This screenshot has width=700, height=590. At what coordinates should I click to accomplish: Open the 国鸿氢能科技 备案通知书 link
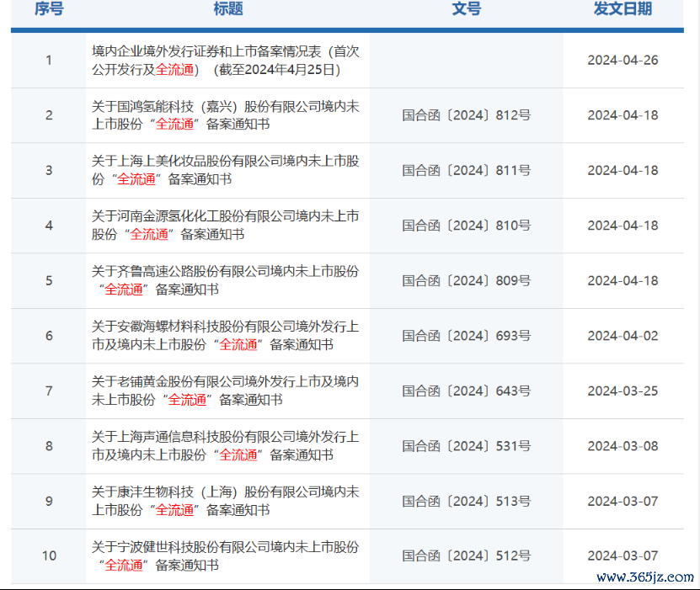[226, 115]
